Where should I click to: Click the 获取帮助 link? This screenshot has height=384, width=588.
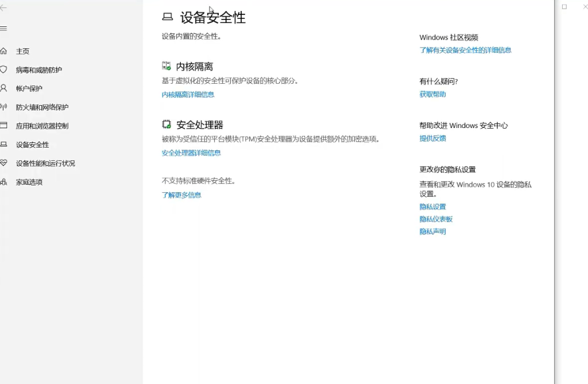coord(432,95)
